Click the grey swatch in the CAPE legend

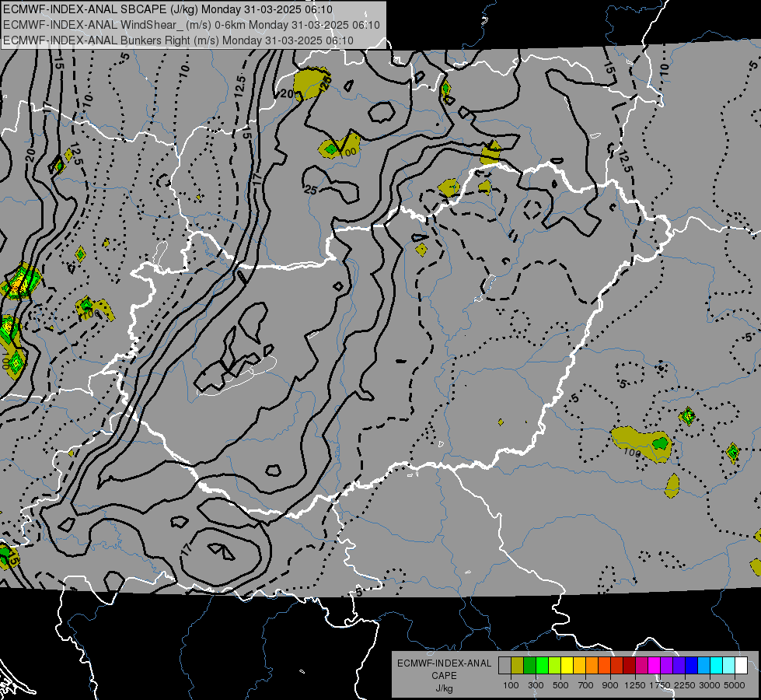pos(504,665)
